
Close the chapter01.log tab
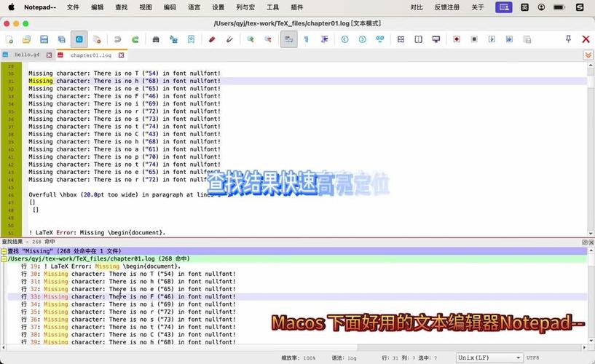tap(121, 55)
